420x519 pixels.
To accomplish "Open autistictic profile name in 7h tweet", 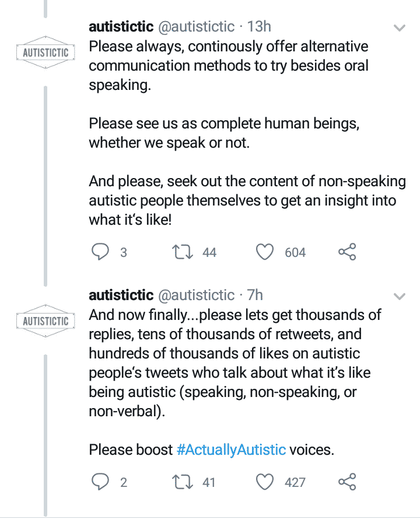I will pyautogui.click(x=121, y=295).
